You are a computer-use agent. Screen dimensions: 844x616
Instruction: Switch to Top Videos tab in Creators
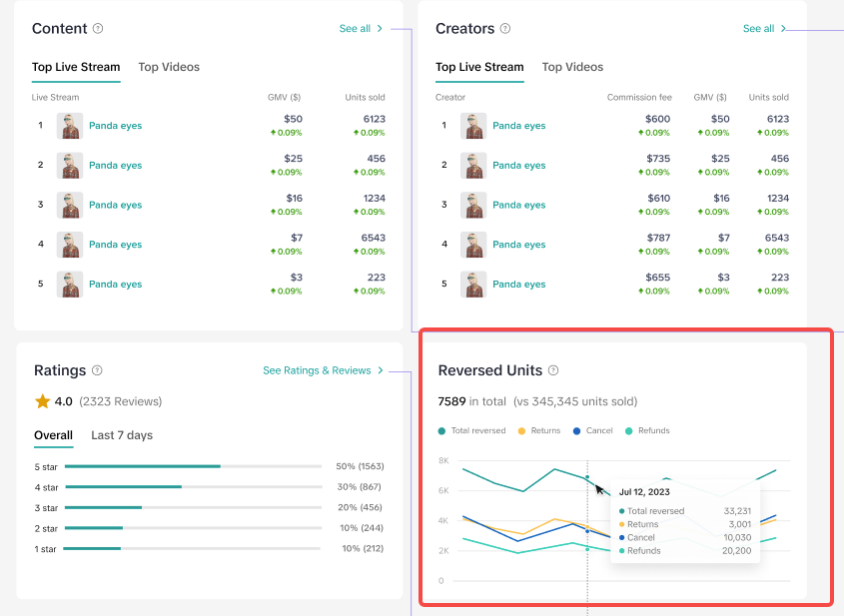572,67
